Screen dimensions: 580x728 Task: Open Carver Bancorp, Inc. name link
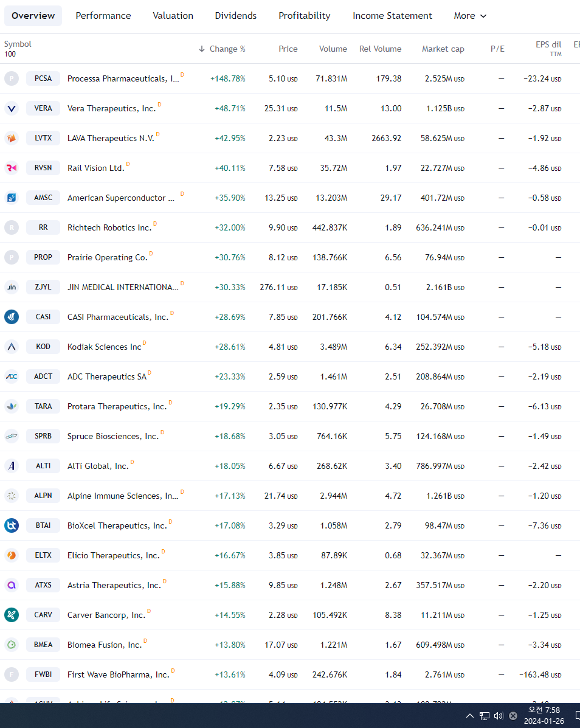pos(106,615)
